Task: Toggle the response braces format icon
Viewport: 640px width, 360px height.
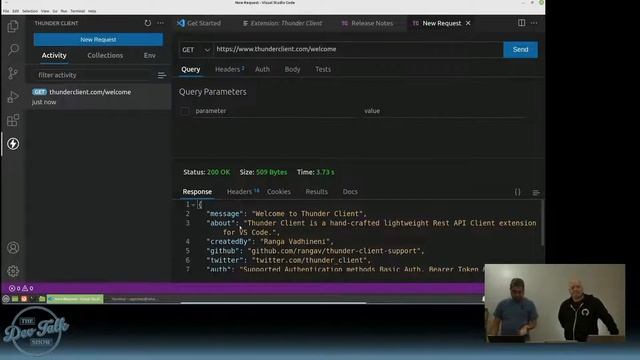Action: (x=517, y=192)
